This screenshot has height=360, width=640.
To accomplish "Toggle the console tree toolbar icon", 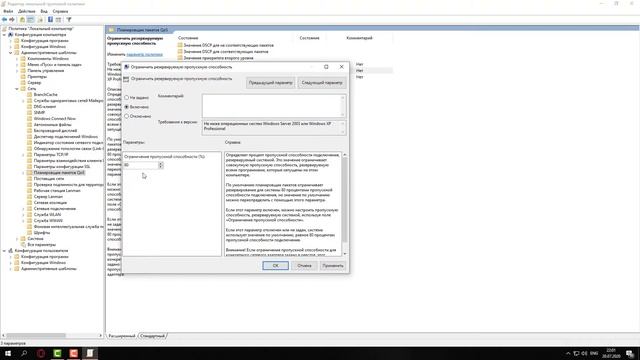I will point(31,20).
